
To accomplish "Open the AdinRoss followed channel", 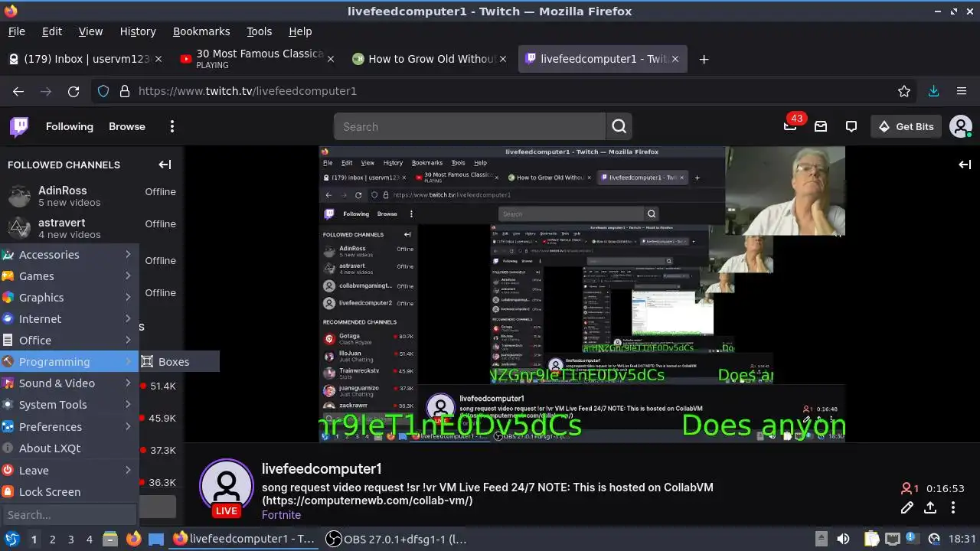I will coord(92,196).
